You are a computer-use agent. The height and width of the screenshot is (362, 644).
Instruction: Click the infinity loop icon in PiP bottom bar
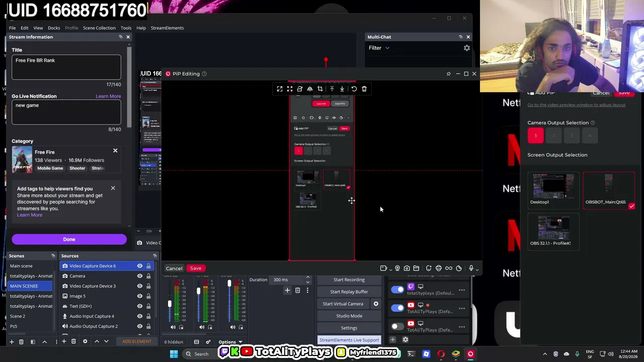click(x=449, y=268)
